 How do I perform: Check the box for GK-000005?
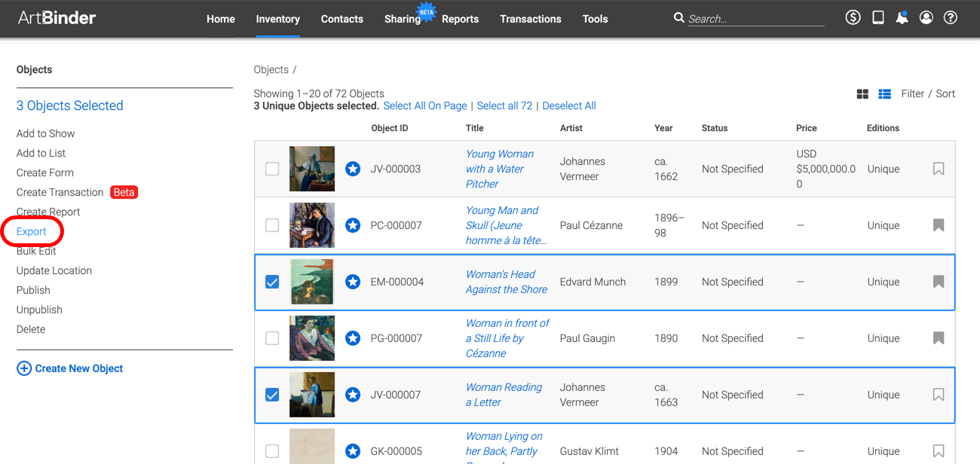tap(272, 451)
